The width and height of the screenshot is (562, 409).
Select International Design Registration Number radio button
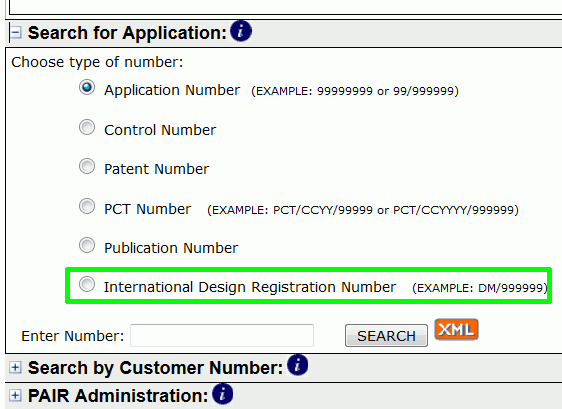click(87, 284)
